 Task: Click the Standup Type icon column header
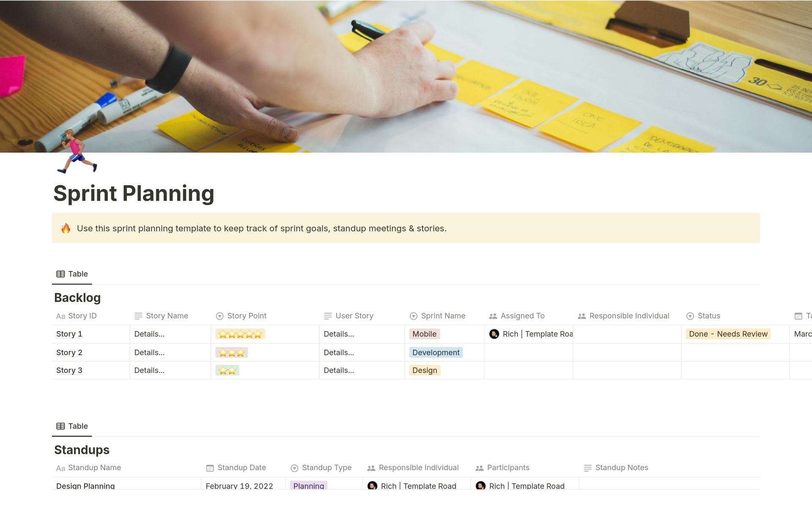294,467
